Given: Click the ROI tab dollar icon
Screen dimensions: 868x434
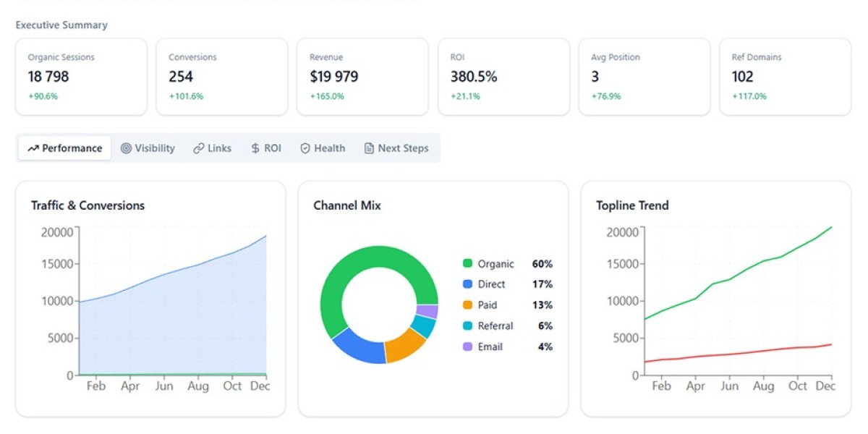Looking at the screenshot, I should click(255, 148).
